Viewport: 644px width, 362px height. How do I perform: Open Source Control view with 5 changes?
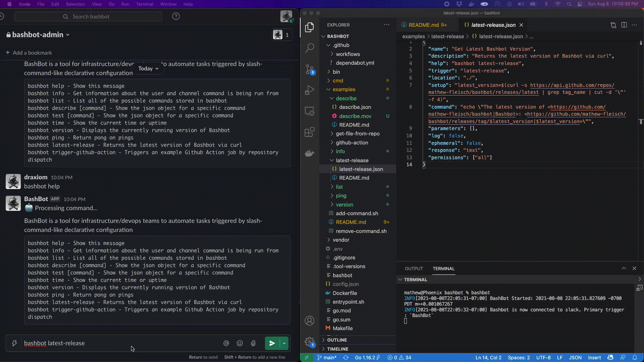point(310,69)
